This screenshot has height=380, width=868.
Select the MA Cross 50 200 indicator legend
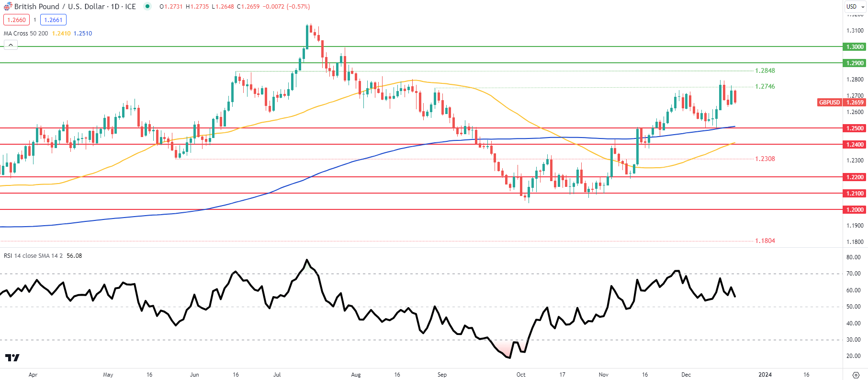tap(26, 34)
